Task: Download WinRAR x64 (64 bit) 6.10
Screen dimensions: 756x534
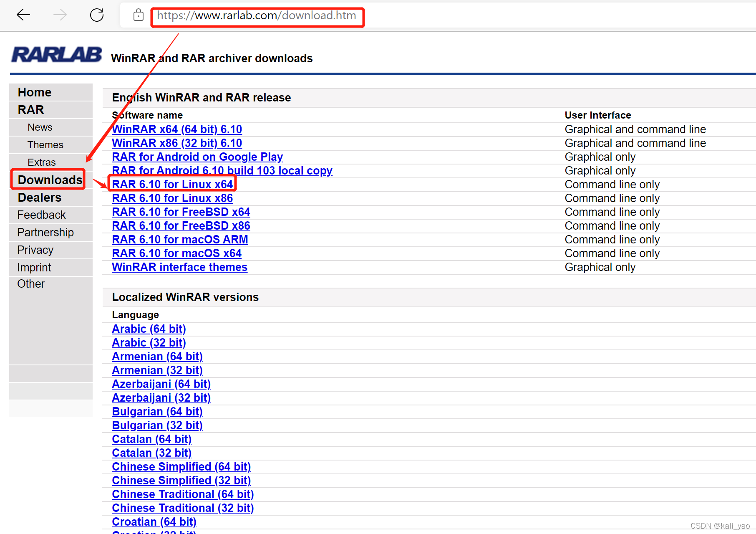Action: (x=177, y=129)
